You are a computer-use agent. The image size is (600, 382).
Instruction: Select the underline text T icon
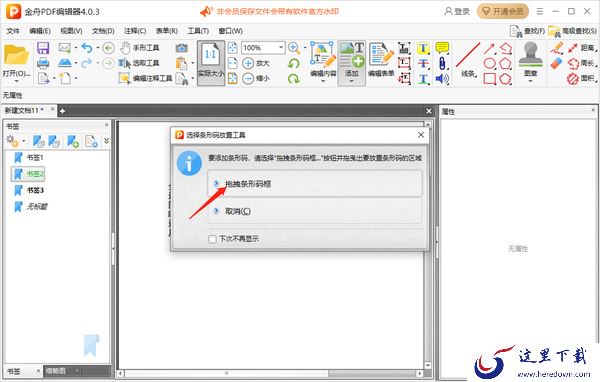(423, 79)
